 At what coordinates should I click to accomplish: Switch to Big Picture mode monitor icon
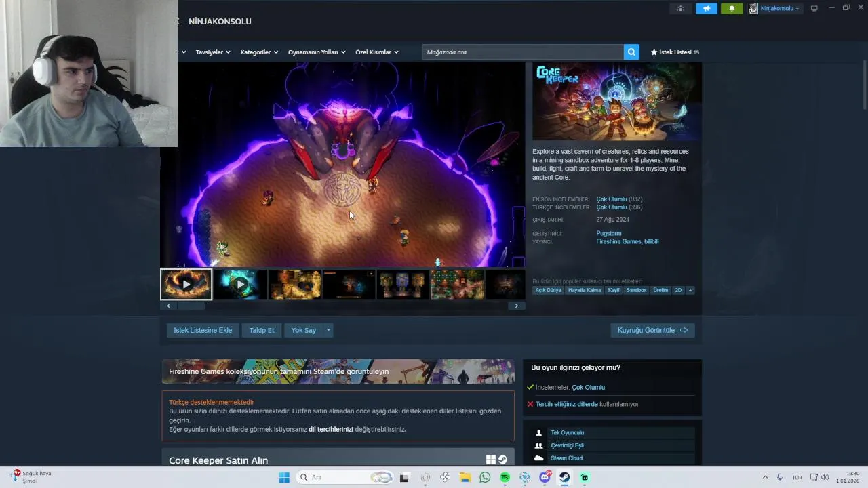point(814,8)
